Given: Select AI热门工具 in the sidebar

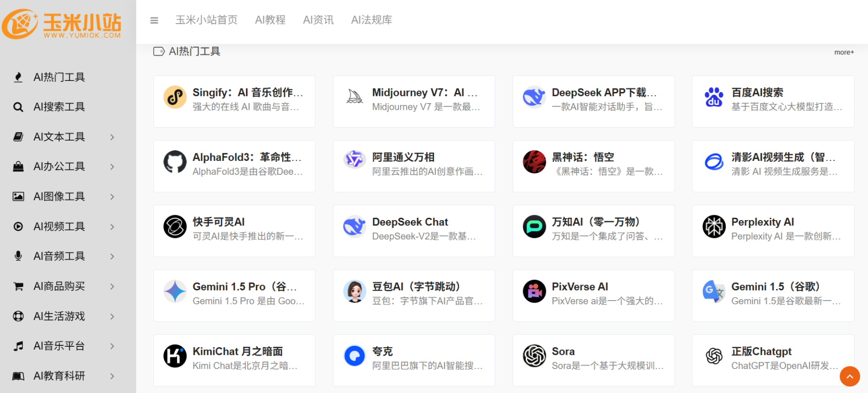Looking at the screenshot, I should [59, 77].
